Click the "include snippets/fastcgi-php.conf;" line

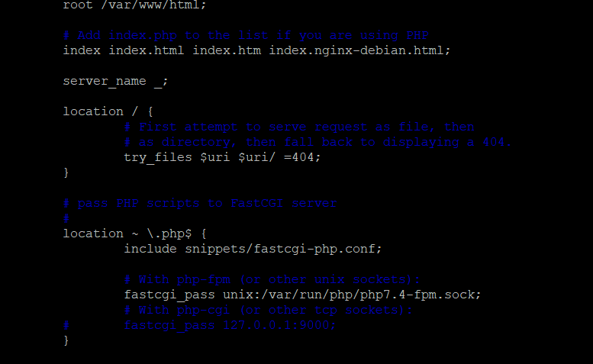tap(253, 249)
